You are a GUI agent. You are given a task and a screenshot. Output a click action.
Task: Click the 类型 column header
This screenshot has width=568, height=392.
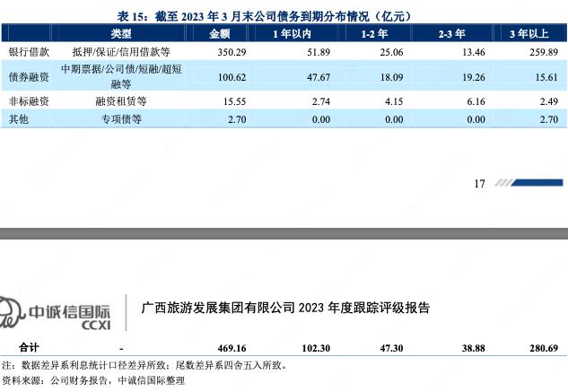pos(121,34)
